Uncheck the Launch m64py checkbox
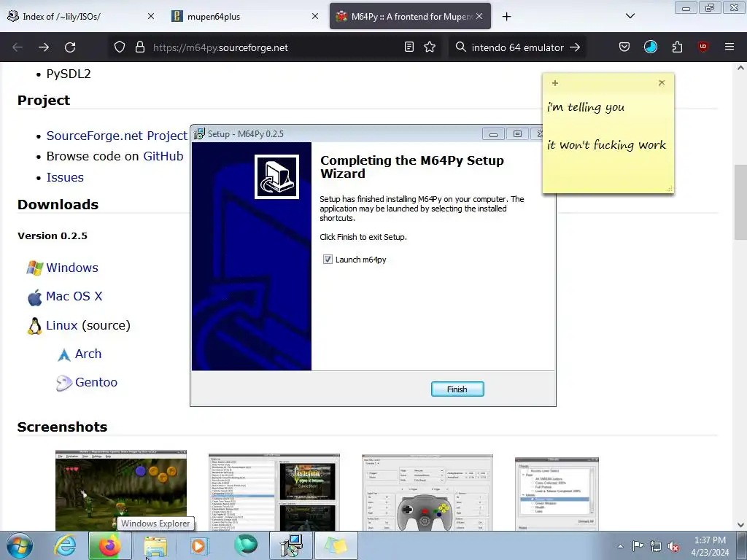Screen dimensions: 747x560 (328, 260)
